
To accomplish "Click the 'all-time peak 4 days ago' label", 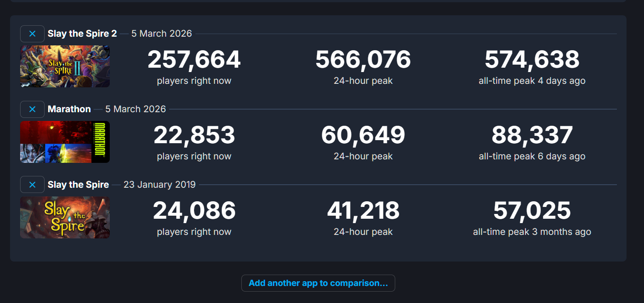I will 532,81.
